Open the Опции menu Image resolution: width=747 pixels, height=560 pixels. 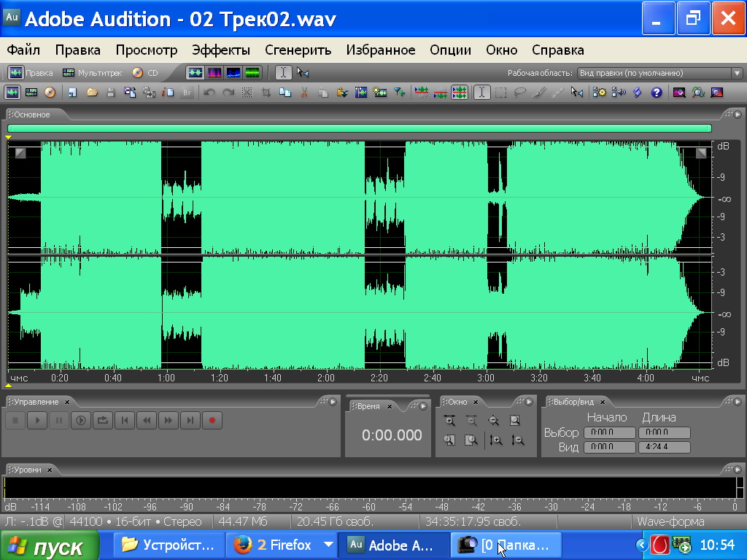(450, 50)
